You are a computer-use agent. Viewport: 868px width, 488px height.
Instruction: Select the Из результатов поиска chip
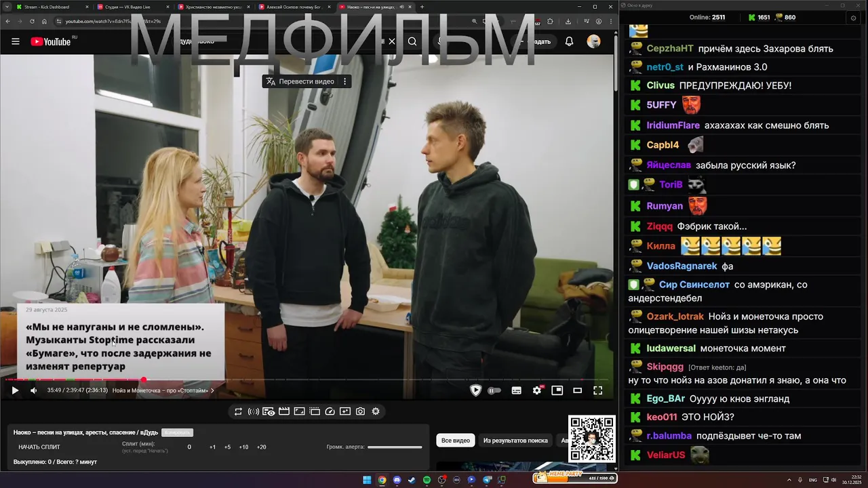515,441
